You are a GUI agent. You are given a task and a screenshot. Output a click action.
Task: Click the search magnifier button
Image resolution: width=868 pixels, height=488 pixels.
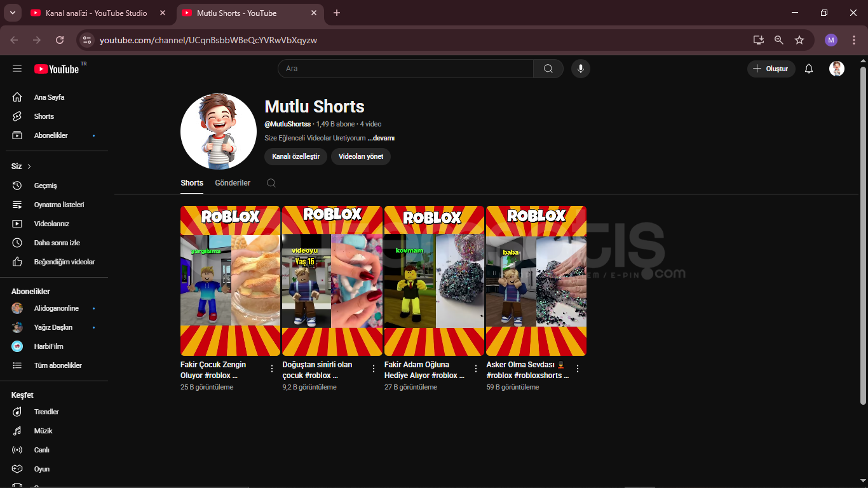pyautogui.click(x=548, y=69)
